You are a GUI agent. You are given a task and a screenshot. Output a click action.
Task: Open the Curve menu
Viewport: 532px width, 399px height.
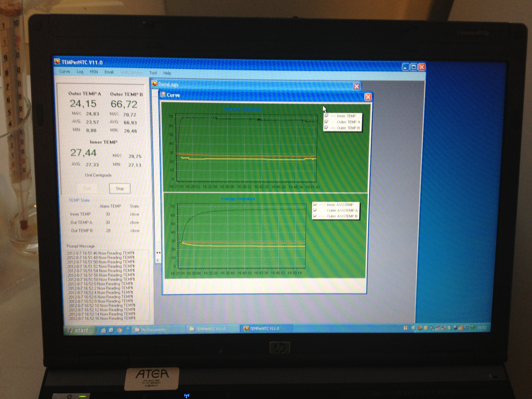[64, 71]
